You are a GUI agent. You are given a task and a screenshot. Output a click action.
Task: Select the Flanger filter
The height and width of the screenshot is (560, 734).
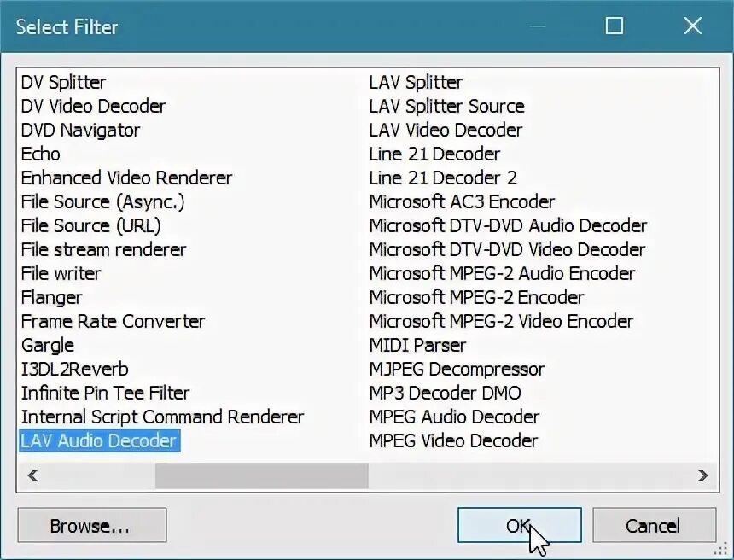coord(52,297)
